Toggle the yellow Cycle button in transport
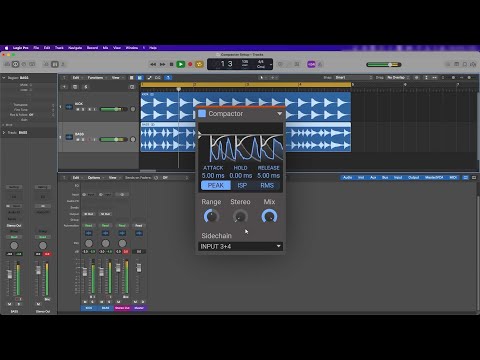This screenshot has height=360, width=480. click(199, 64)
